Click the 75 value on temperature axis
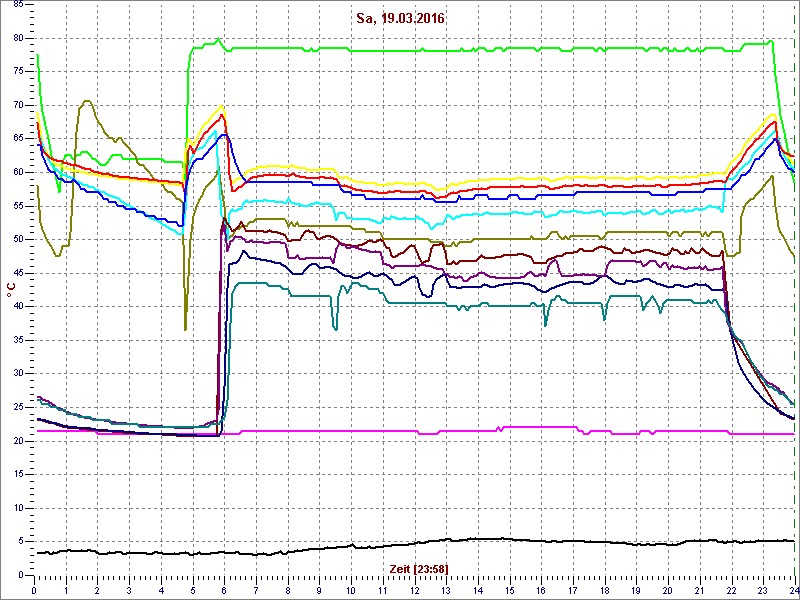 (x=17, y=71)
